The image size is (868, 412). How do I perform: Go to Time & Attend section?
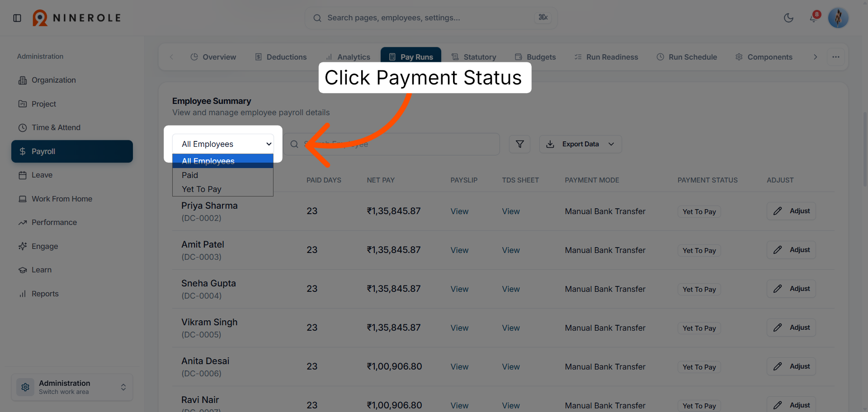click(x=72, y=127)
